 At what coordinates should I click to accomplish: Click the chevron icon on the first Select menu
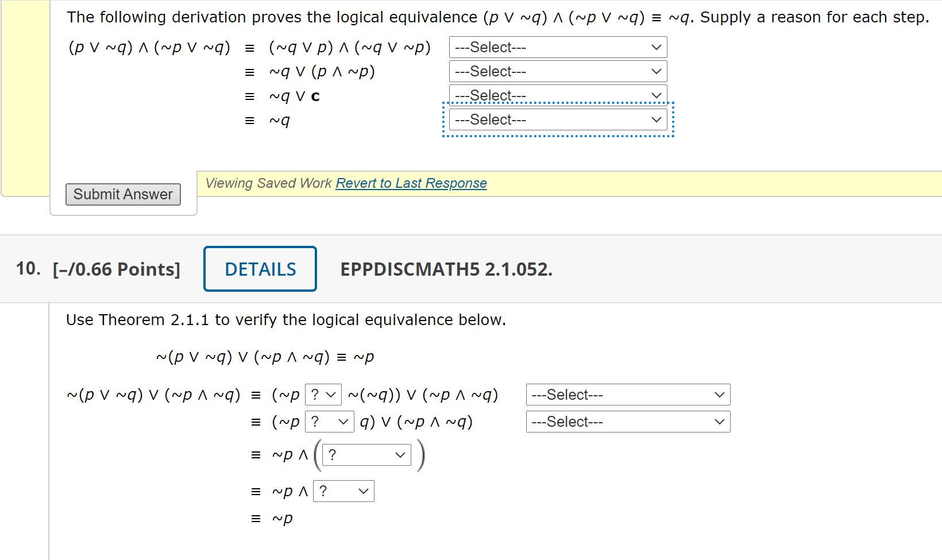[x=656, y=47]
